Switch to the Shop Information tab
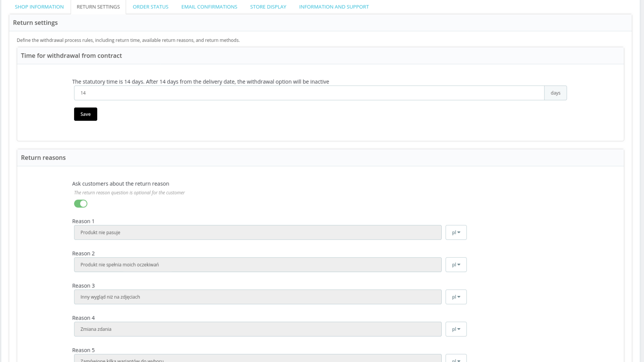Image resolution: width=644 pixels, height=362 pixels. [39, 7]
